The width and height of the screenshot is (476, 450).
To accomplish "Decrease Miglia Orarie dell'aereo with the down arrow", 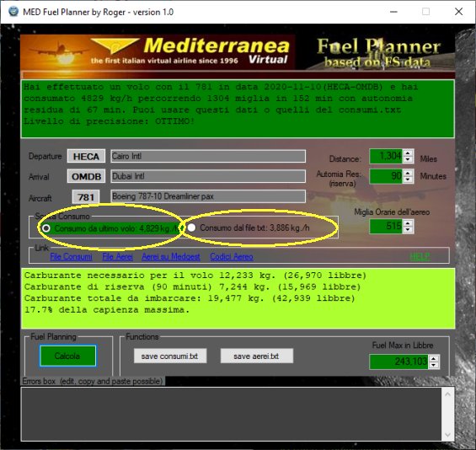I will click(408, 230).
